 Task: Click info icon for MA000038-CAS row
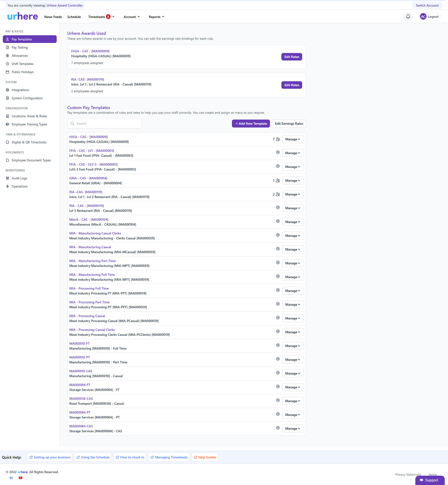[x=278, y=400]
